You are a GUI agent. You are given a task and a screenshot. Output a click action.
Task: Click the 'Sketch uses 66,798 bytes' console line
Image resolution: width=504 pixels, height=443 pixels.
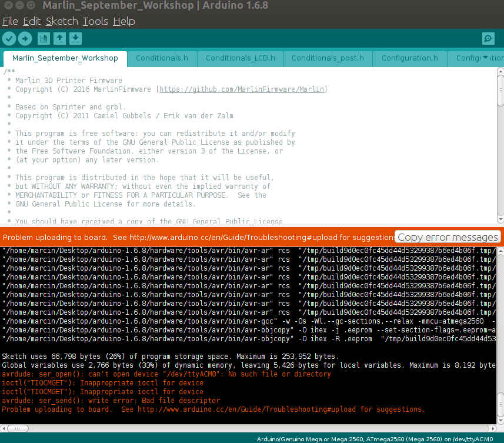[x=171, y=356]
